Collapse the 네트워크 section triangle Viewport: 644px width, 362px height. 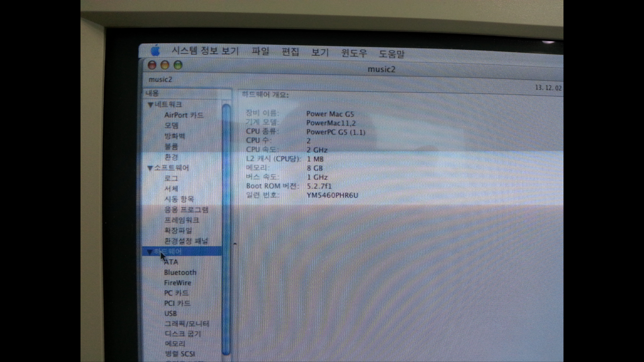click(150, 105)
